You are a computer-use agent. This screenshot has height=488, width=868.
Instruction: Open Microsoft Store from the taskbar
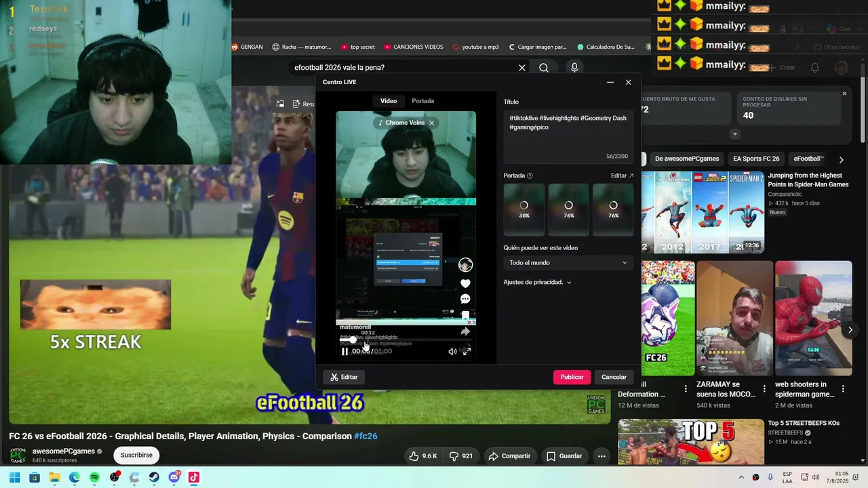point(35,477)
